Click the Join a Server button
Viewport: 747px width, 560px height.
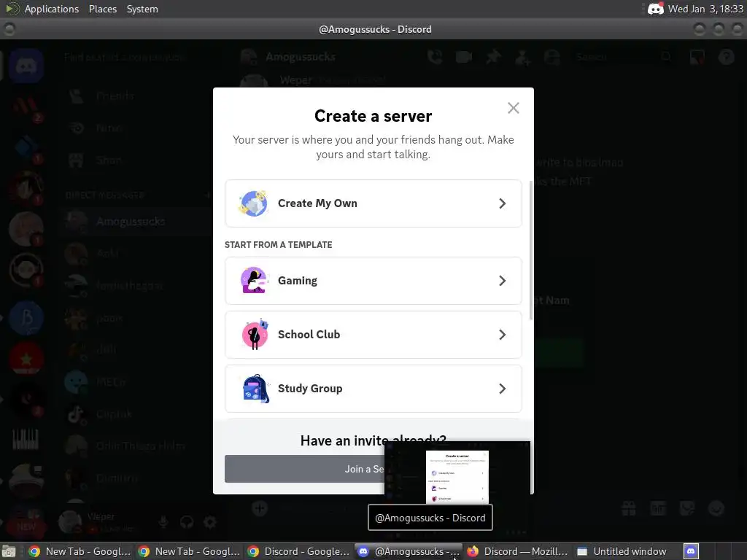tap(305, 469)
